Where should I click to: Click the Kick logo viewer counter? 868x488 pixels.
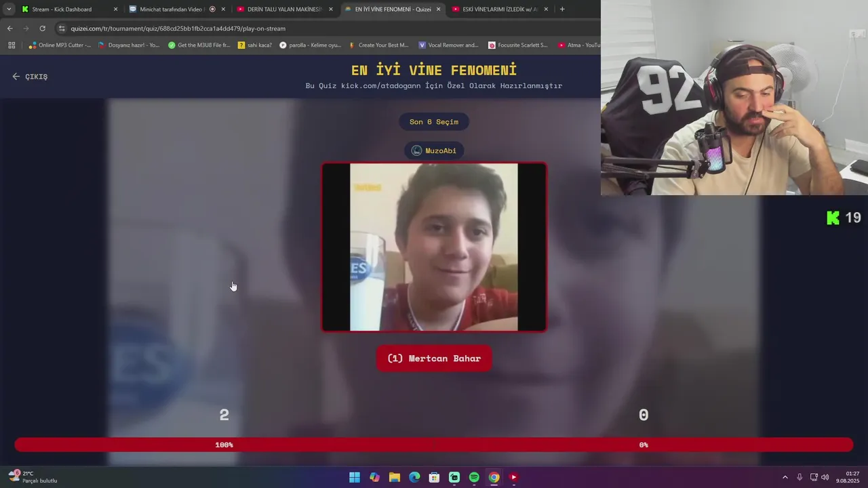click(x=844, y=218)
